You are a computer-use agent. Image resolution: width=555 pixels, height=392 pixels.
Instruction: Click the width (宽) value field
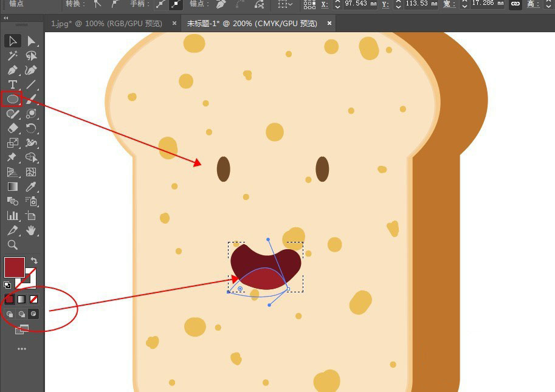click(488, 4)
